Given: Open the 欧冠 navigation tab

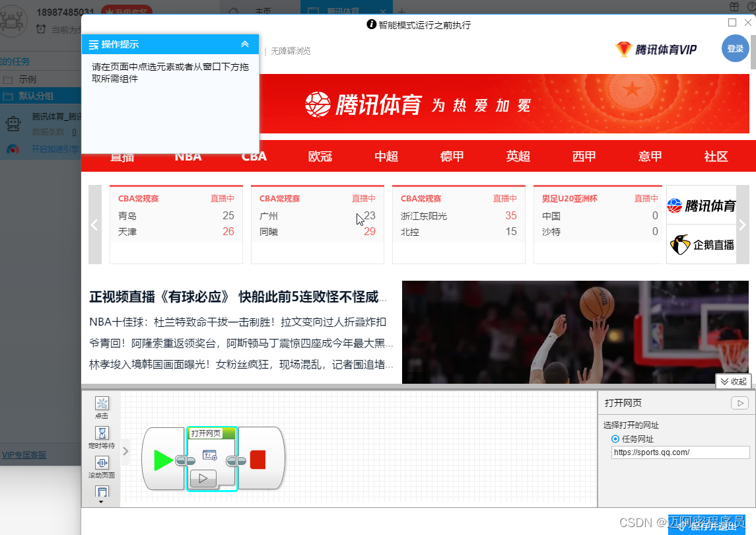Looking at the screenshot, I should click(x=320, y=157).
